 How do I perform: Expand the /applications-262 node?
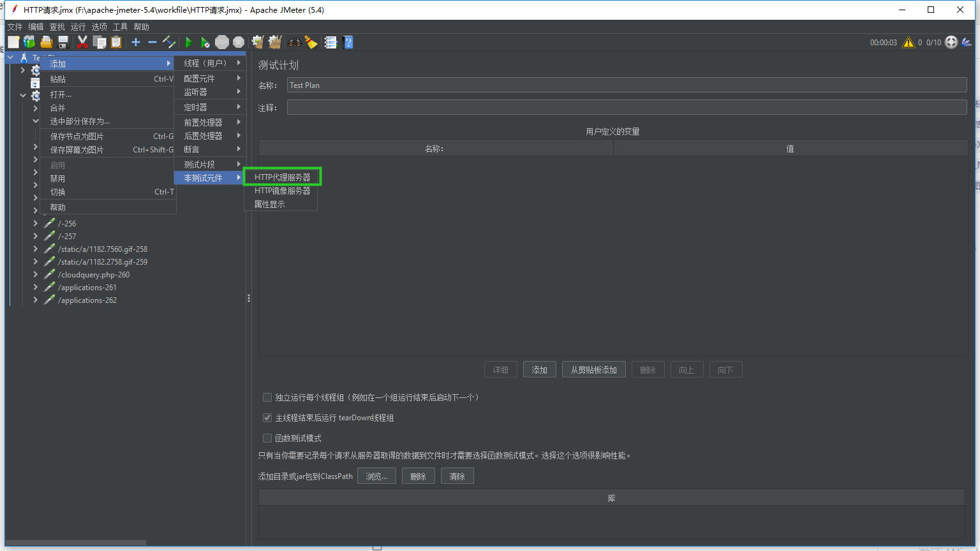[x=35, y=300]
